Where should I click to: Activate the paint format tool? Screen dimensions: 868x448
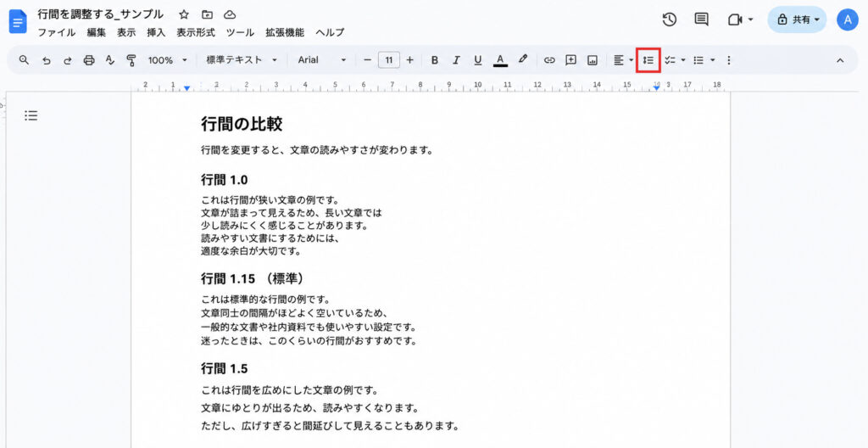[131, 60]
